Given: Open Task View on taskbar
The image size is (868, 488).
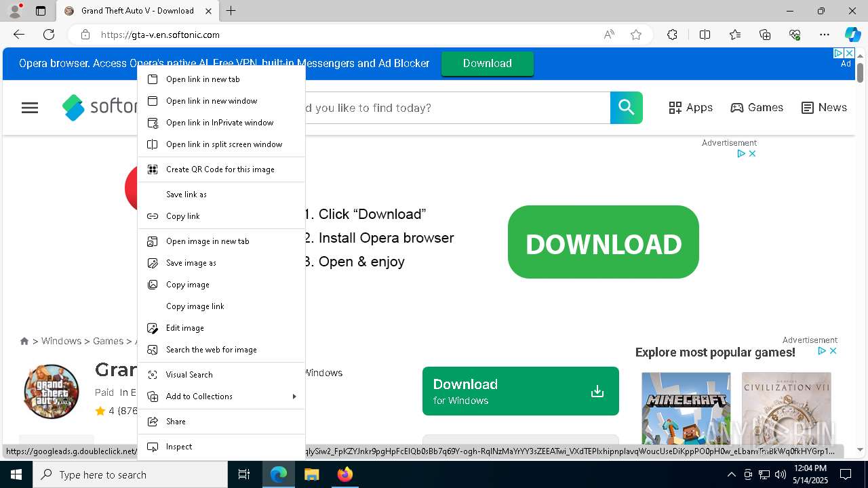Looking at the screenshot, I should [x=244, y=474].
